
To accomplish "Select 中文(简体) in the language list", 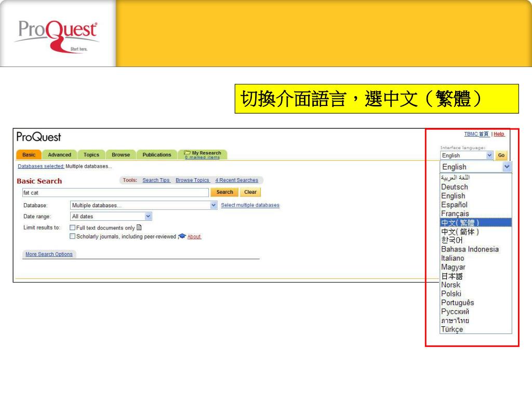I will (476, 232).
